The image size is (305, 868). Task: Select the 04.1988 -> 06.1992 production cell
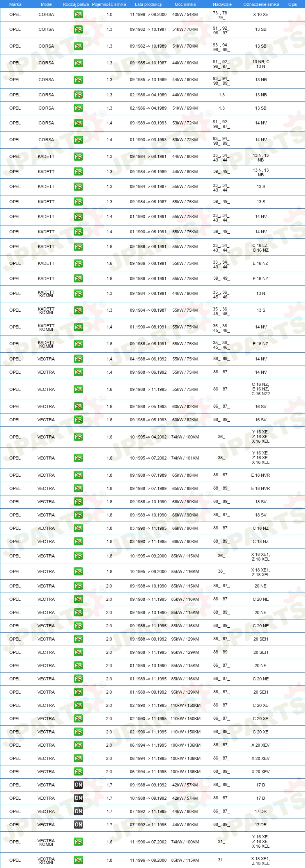tap(148, 359)
